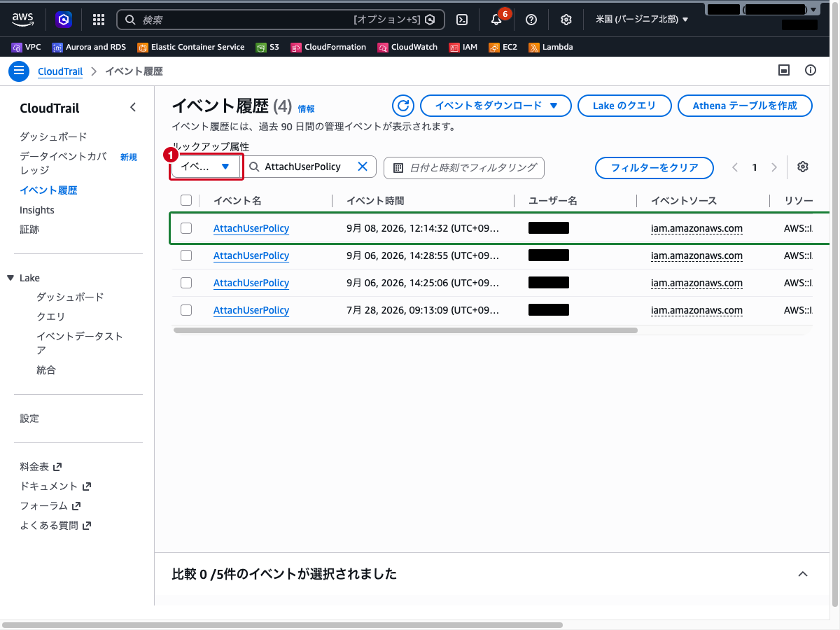Open よくある質問 external link
Screen dimensions: 840x630
(x=55, y=525)
